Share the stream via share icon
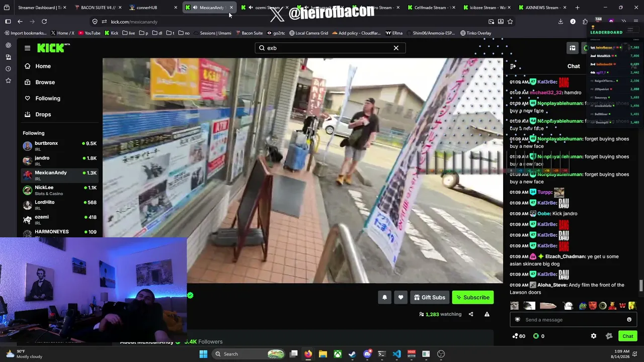 click(x=471, y=314)
